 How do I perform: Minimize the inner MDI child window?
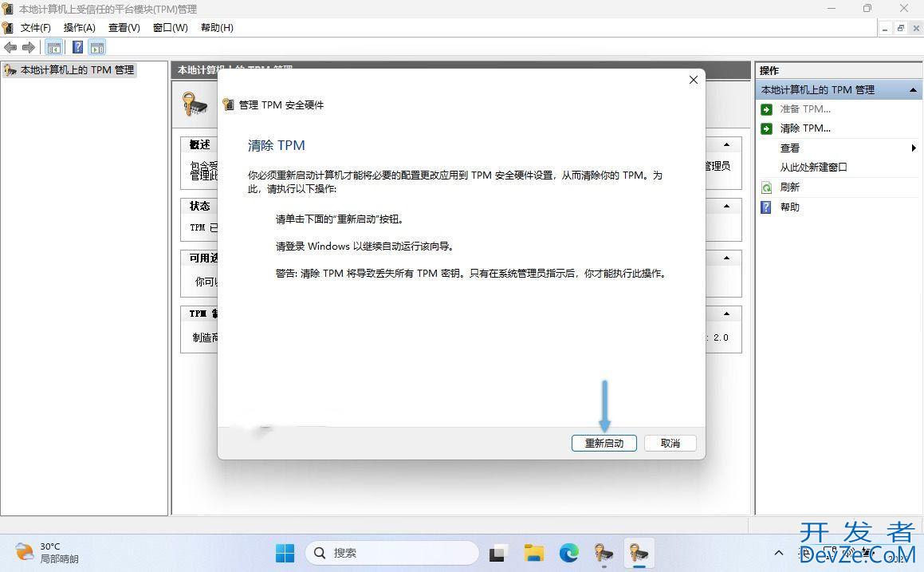(x=884, y=28)
